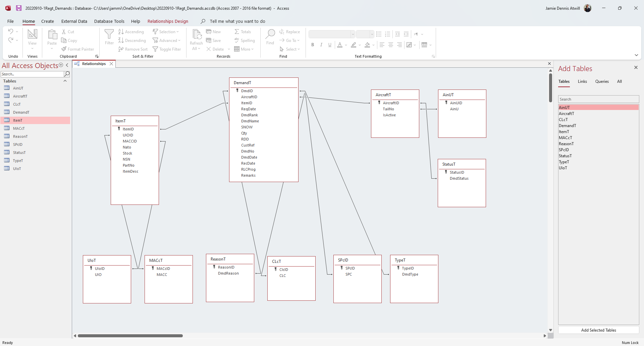Click the horizontal scrollbar thumb
644x346 pixels.
pos(130,336)
